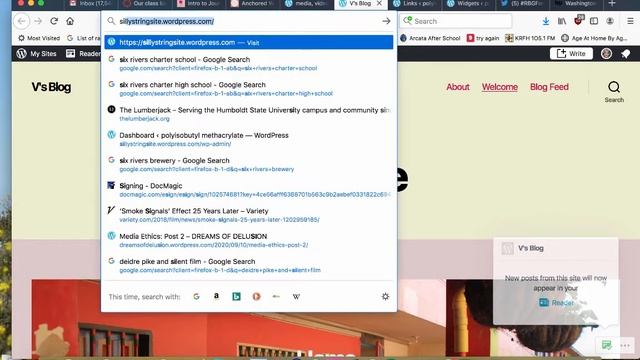
Task: Switch to the Our class tab
Action: (x=144, y=4)
